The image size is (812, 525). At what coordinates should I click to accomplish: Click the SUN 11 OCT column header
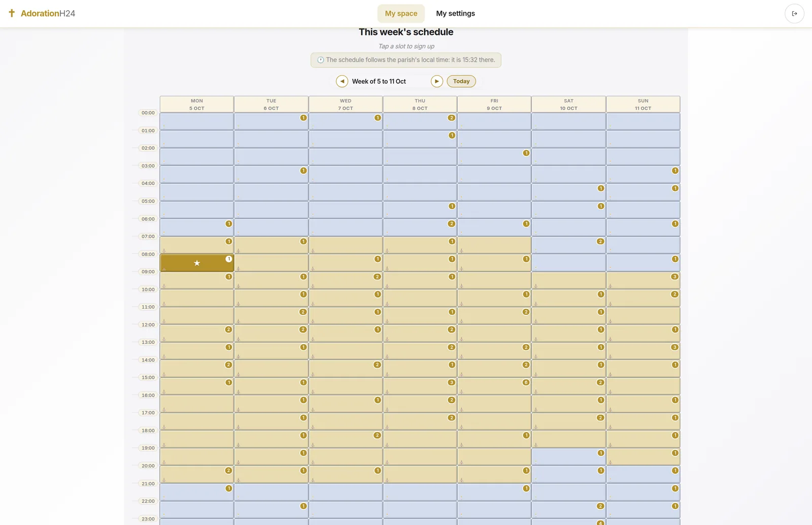[643, 104]
